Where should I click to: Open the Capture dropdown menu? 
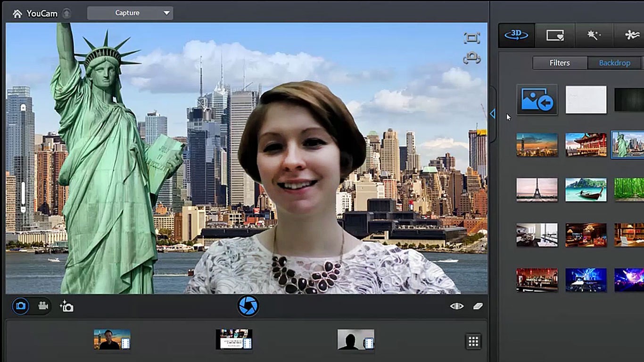pos(129,13)
